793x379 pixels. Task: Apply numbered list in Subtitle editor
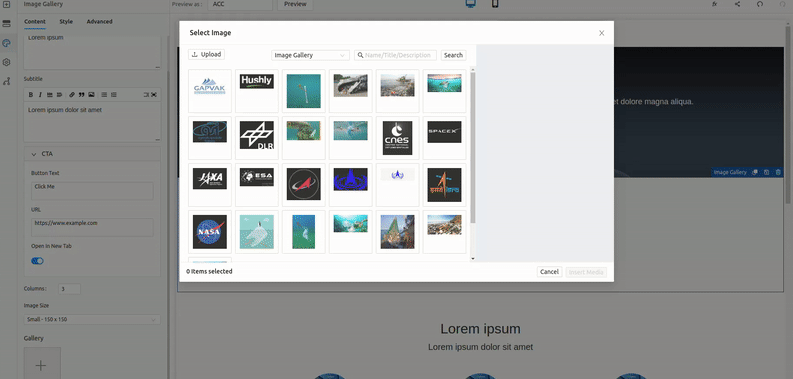coord(114,95)
